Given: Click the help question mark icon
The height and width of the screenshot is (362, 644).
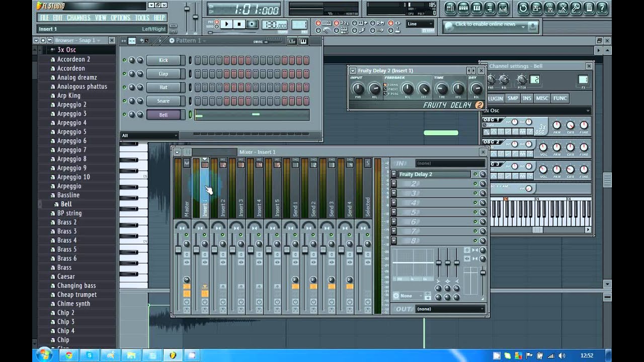Looking at the screenshot, I should (x=602, y=8).
